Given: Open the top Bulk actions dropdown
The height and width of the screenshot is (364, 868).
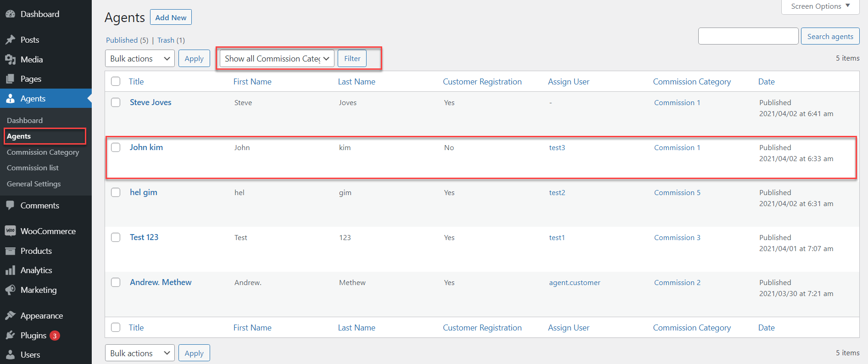Looking at the screenshot, I should tap(139, 58).
